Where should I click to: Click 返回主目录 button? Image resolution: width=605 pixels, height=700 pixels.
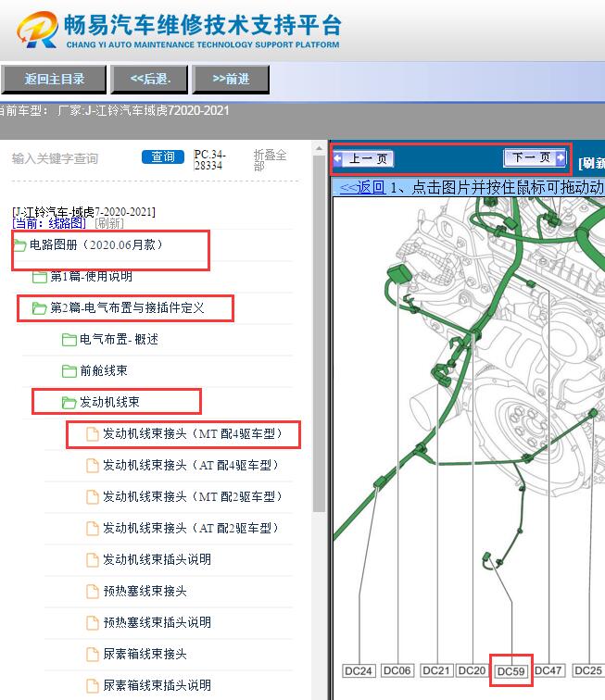(x=54, y=80)
